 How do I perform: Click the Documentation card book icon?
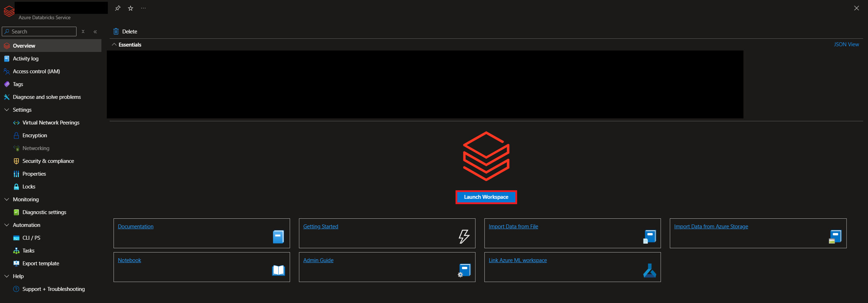(x=278, y=237)
